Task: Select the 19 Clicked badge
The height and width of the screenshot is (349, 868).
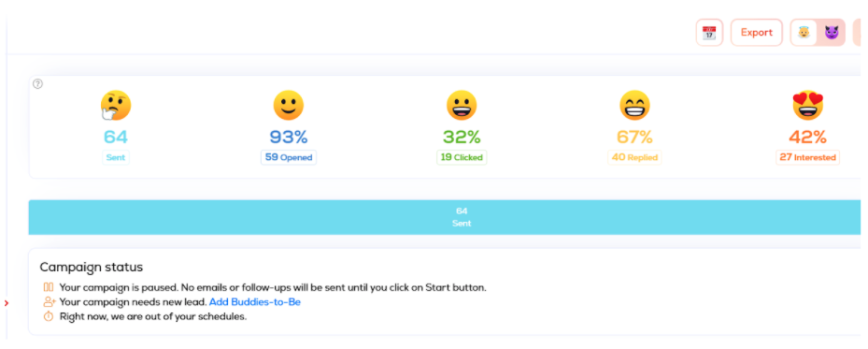Action: tap(462, 157)
